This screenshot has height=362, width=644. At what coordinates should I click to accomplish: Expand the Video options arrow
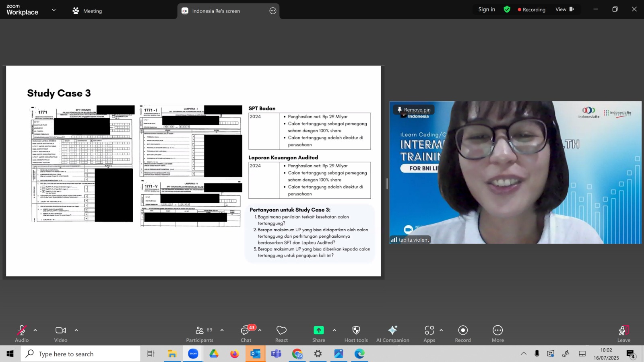click(76, 330)
